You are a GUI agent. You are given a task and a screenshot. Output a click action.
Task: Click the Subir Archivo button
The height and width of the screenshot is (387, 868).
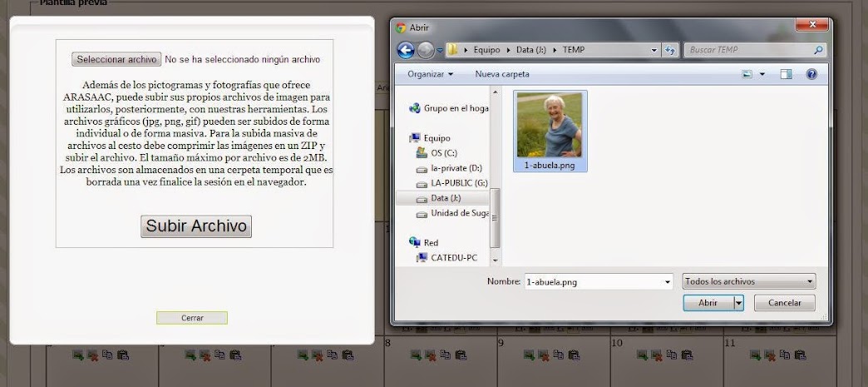point(196,226)
